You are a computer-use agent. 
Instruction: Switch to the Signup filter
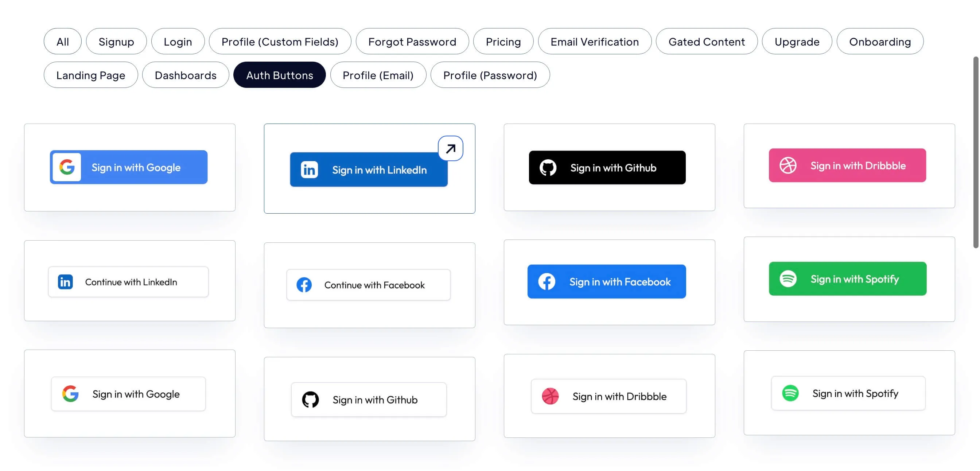(116, 41)
